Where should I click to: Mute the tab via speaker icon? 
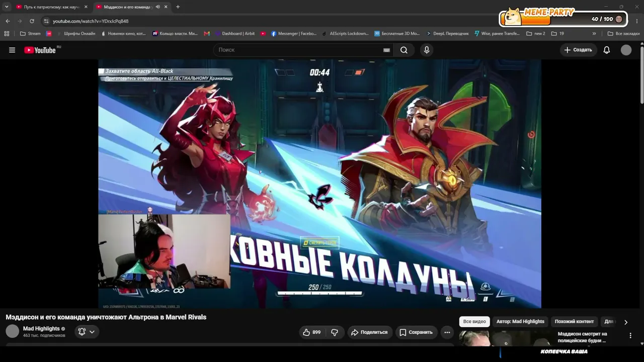click(157, 7)
